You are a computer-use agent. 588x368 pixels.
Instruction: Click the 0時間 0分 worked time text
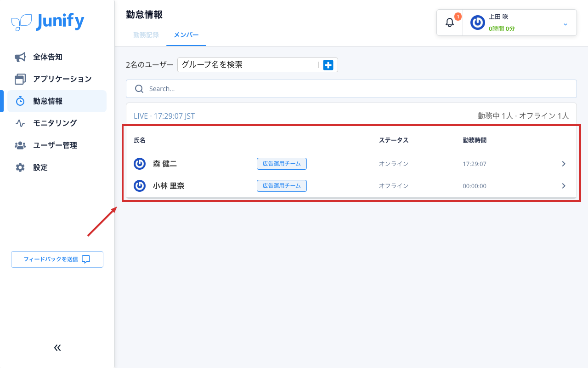tap(502, 29)
